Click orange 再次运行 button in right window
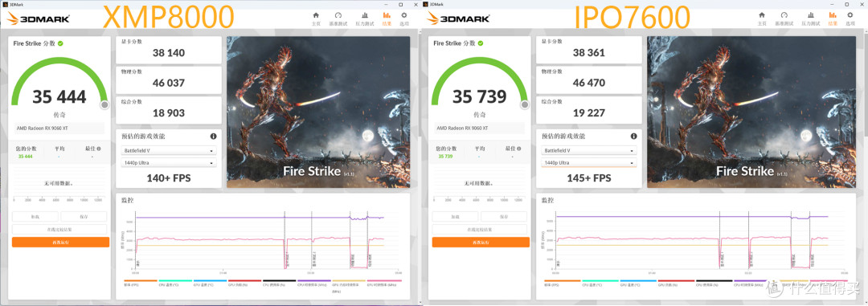The image size is (868, 306). 481,243
